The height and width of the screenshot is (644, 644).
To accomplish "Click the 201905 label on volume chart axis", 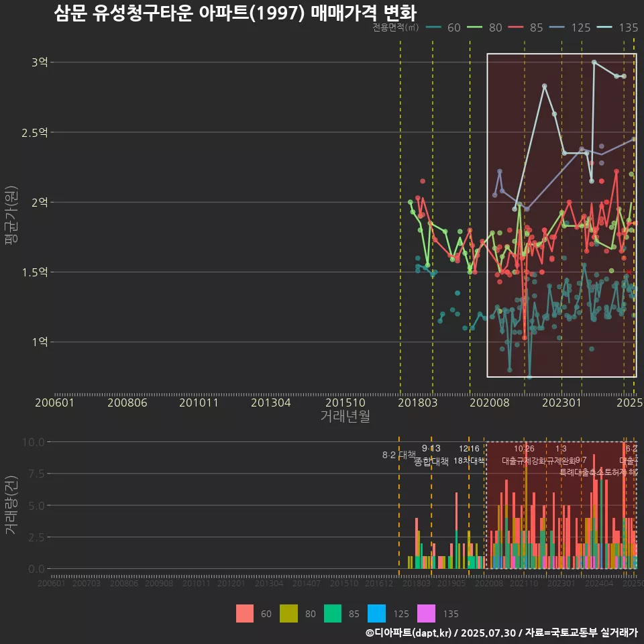I will click(x=451, y=583).
